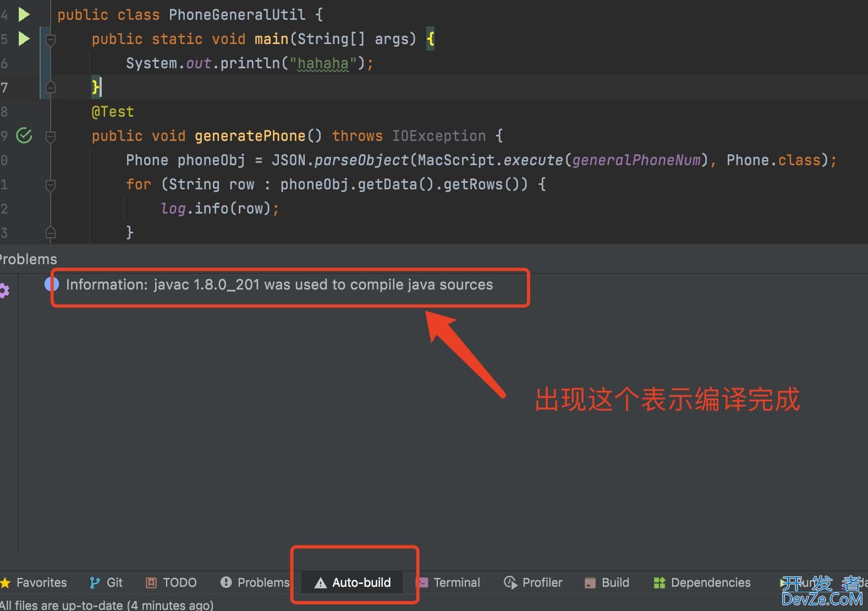The width and height of the screenshot is (868, 611).
Task: Click the passed test icon beside generatePhone
Action: (x=24, y=135)
